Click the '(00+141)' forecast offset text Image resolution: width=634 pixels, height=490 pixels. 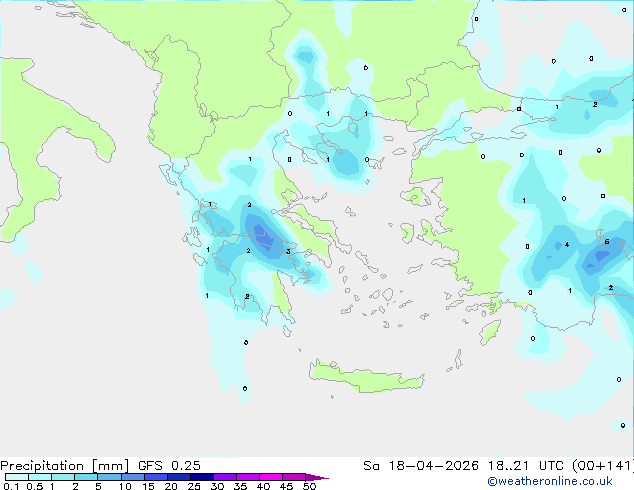603,466
